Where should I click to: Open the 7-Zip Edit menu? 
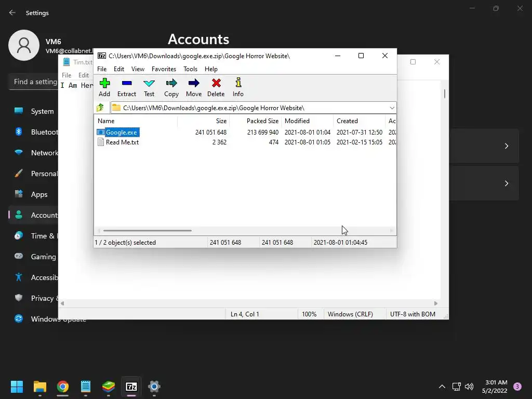click(119, 69)
